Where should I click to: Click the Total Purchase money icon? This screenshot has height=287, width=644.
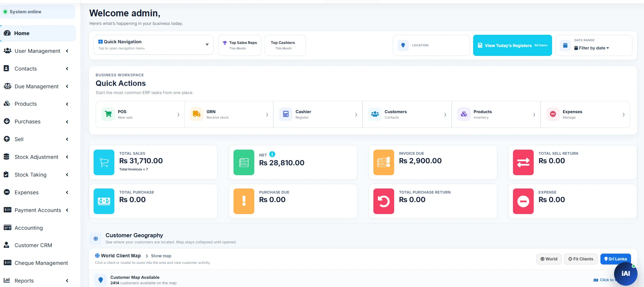(104, 201)
